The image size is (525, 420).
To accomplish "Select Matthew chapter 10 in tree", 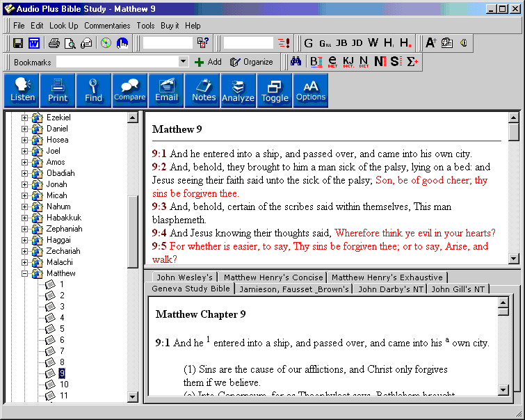I will (64, 385).
